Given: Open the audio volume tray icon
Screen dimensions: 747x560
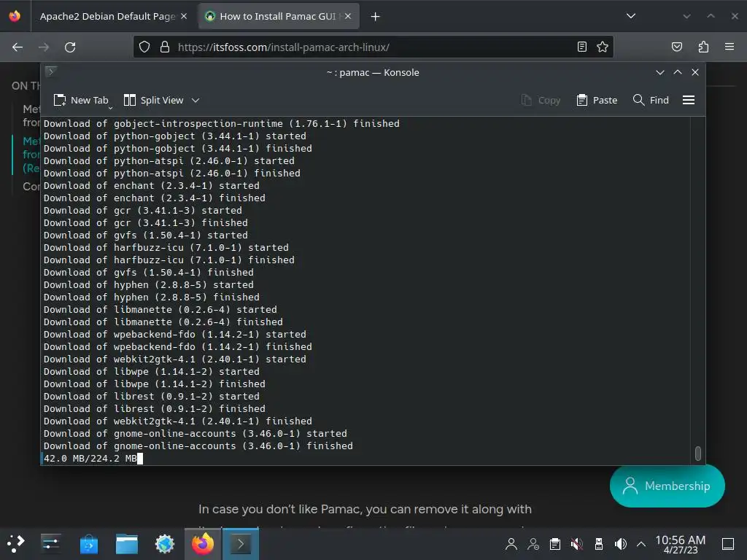Looking at the screenshot, I should (x=620, y=544).
